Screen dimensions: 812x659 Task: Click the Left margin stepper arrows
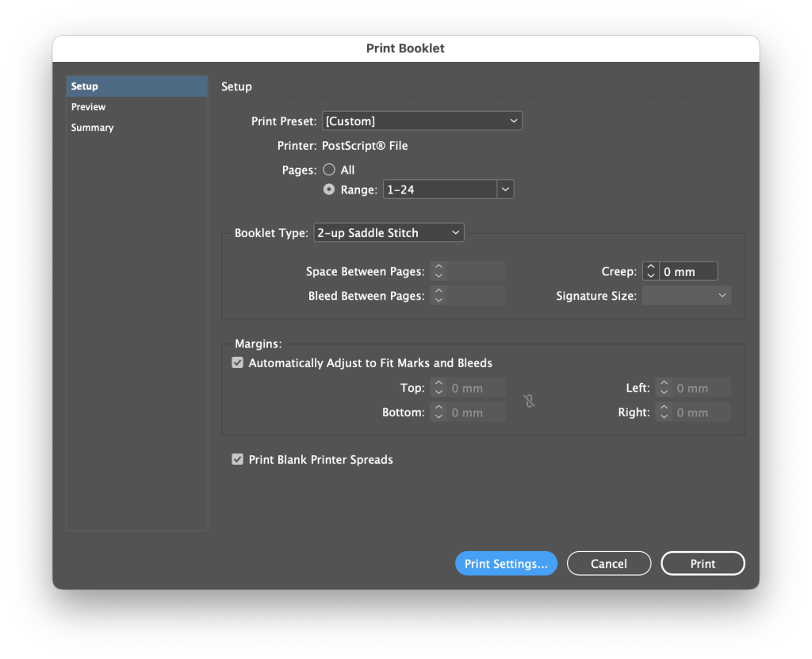point(664,389)
